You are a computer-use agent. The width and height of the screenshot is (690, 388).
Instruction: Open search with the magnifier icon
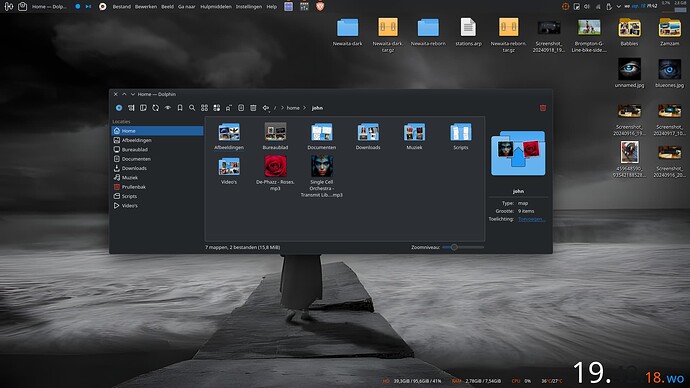pos(192,108)
